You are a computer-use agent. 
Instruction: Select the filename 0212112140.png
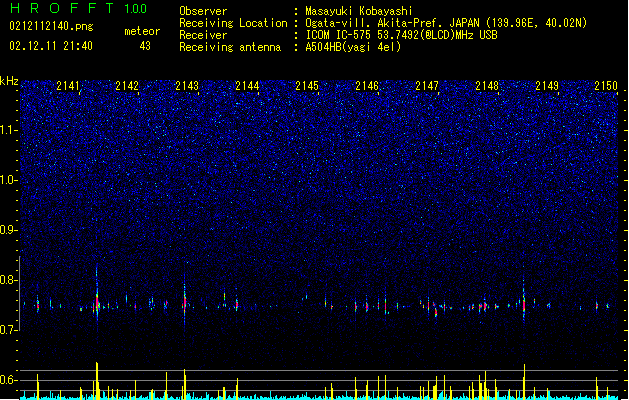51,26
